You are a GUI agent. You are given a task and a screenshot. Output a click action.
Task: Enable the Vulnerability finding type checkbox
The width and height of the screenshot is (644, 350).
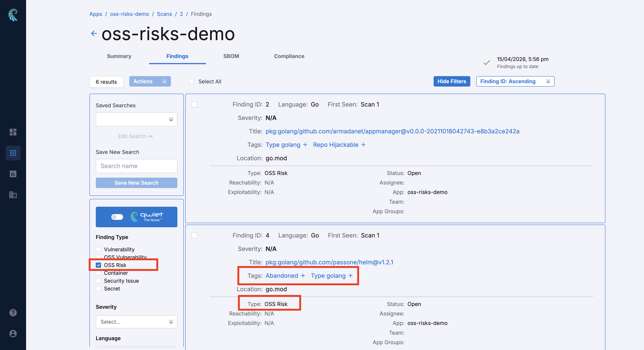click(99, 249)
